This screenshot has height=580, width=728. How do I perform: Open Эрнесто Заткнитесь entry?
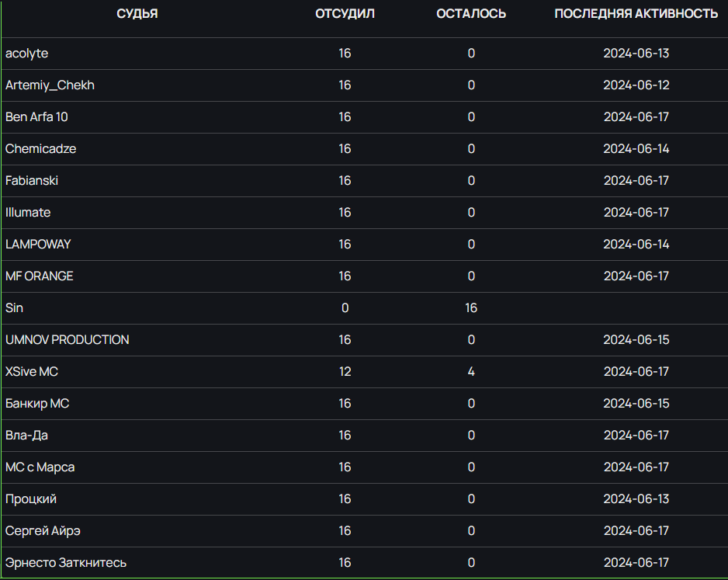[66, 563]
